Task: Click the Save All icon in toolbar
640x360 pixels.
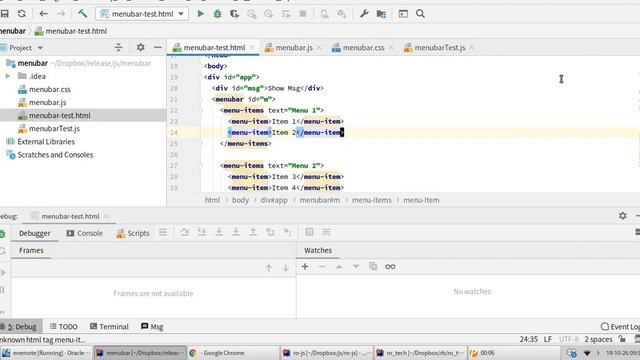Action: point(4,13)
